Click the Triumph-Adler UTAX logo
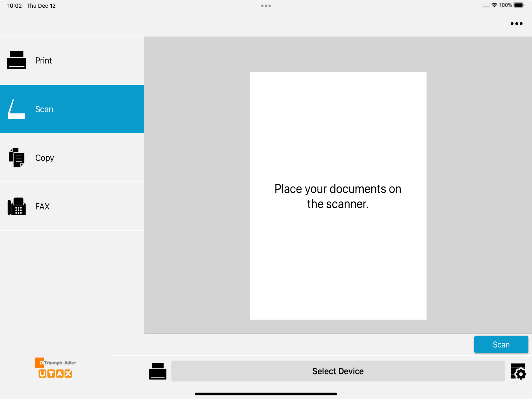The image size is (532, 399). pos(55,367)
